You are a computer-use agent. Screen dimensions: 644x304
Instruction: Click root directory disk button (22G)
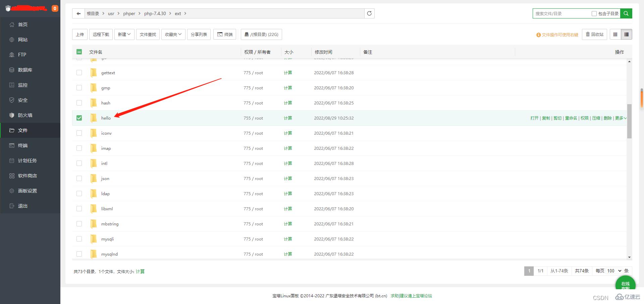[261, 34]
